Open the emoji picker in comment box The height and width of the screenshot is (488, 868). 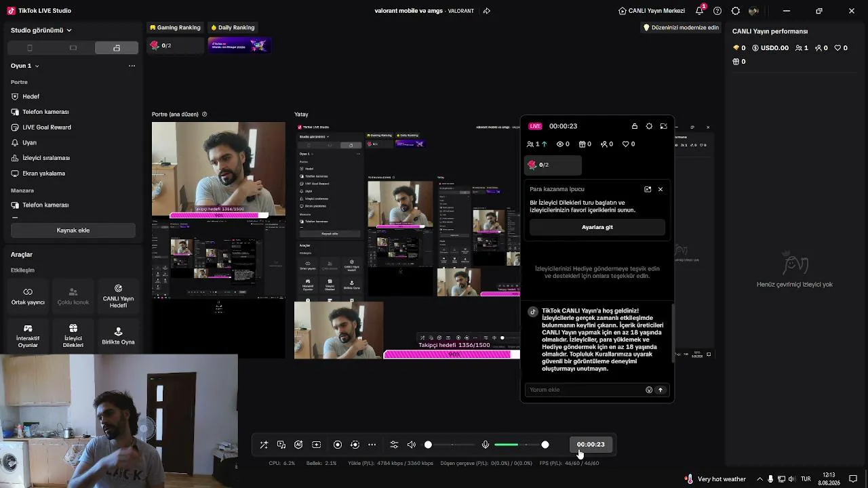click(x=649, y=390)
